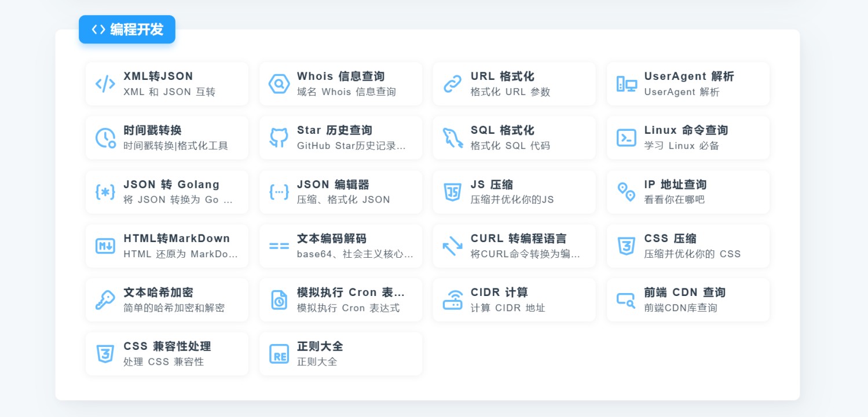Viewport: 868px width, 417px height.
Task: Click the description XML 和 JSON 互转
Action: point(169,92)
